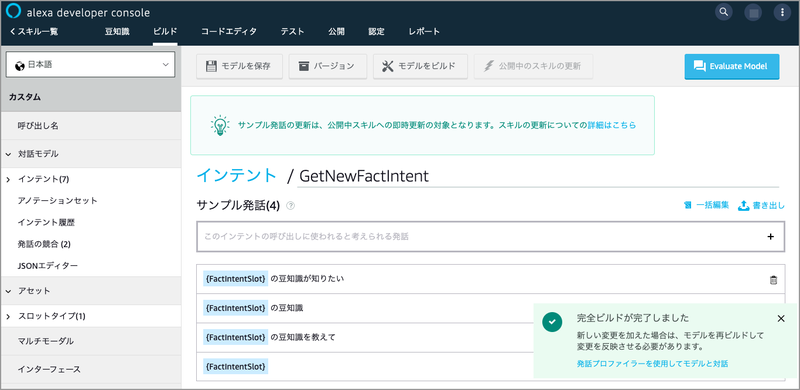Screen dimensions: 800x390
Task: Switch to the テスト tab
Action: (292, 32)
